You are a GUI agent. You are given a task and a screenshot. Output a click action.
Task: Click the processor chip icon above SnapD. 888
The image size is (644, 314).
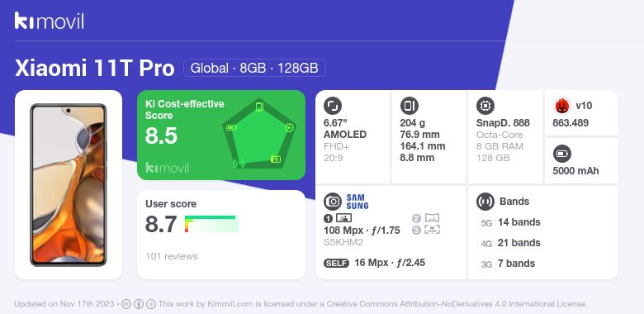(x=485, y=106)
